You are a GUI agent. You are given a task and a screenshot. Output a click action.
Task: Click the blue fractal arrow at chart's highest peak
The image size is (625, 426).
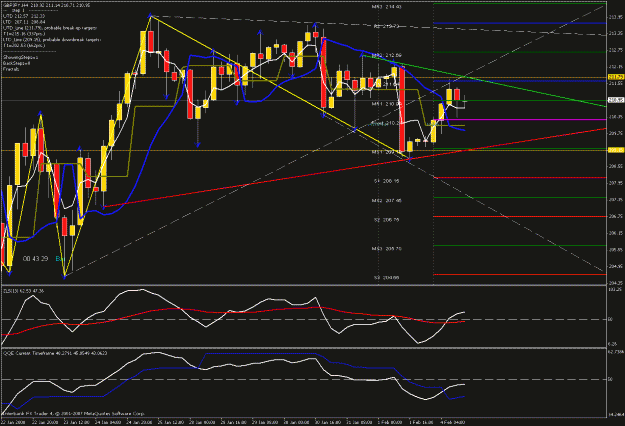pyautogui.click(x=151, y=16)
